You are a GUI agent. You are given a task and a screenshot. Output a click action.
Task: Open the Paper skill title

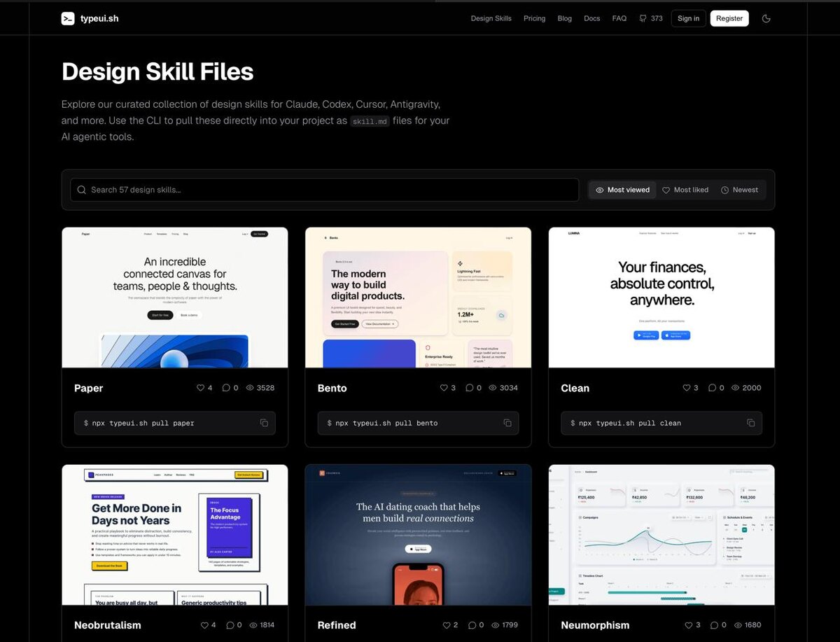[88, 388]
